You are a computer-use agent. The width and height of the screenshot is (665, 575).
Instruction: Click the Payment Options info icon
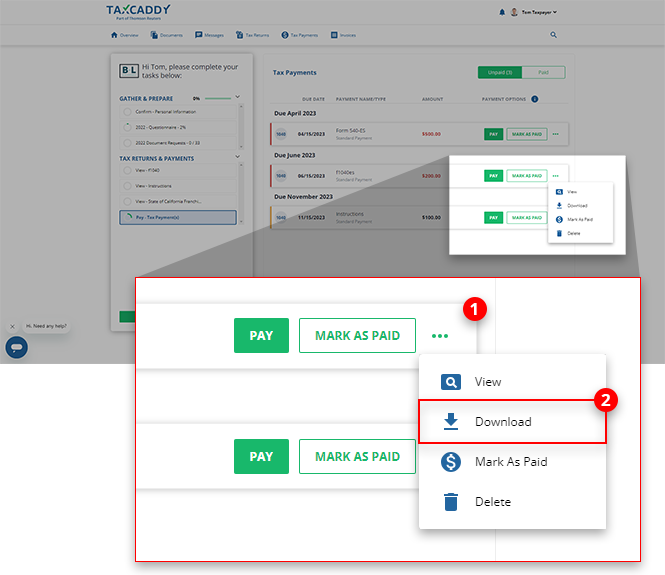point(535,99)
